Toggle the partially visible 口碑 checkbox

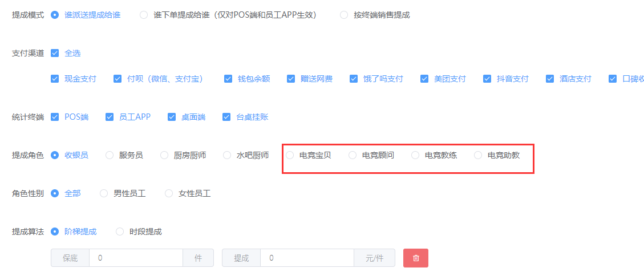613,79
